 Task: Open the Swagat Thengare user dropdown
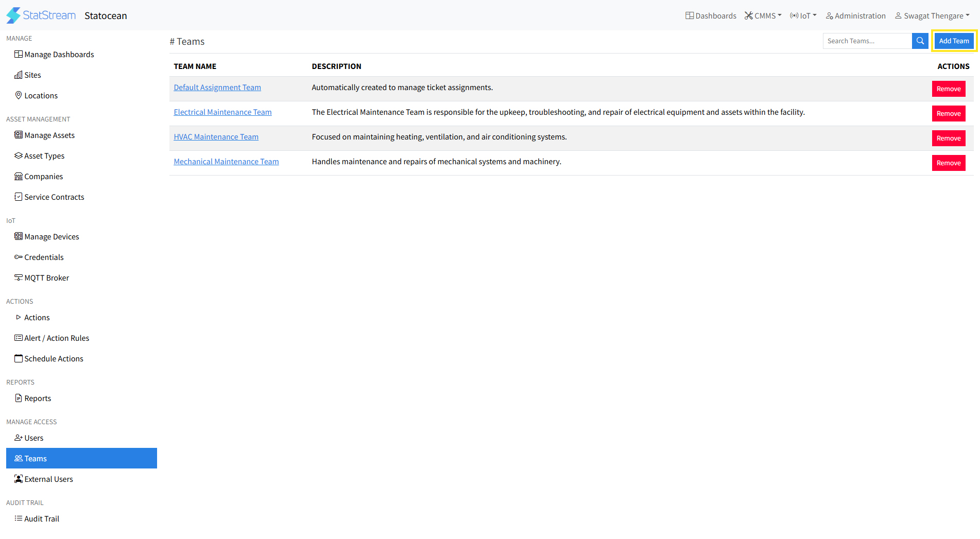(933, 16)
